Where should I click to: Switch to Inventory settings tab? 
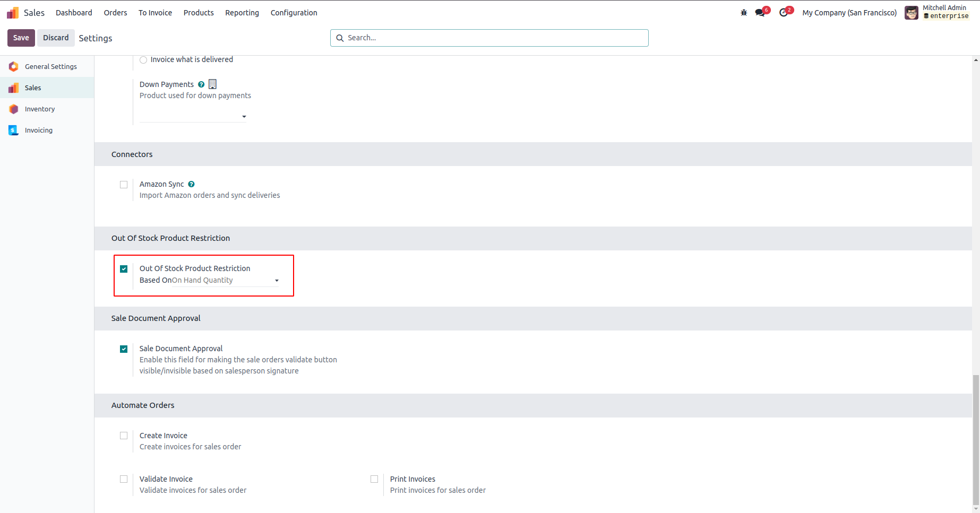point(40,109)
